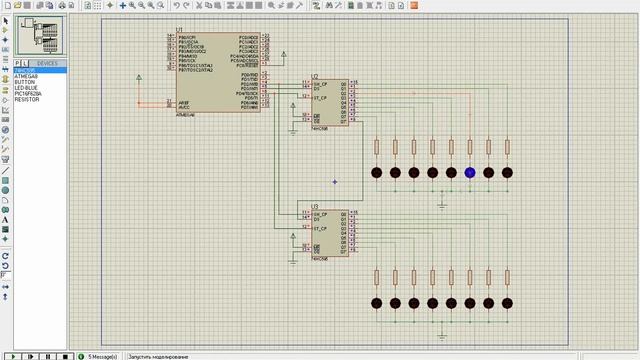
Task: Select the 2D Graphics Text tool
Action: (5, 220)
